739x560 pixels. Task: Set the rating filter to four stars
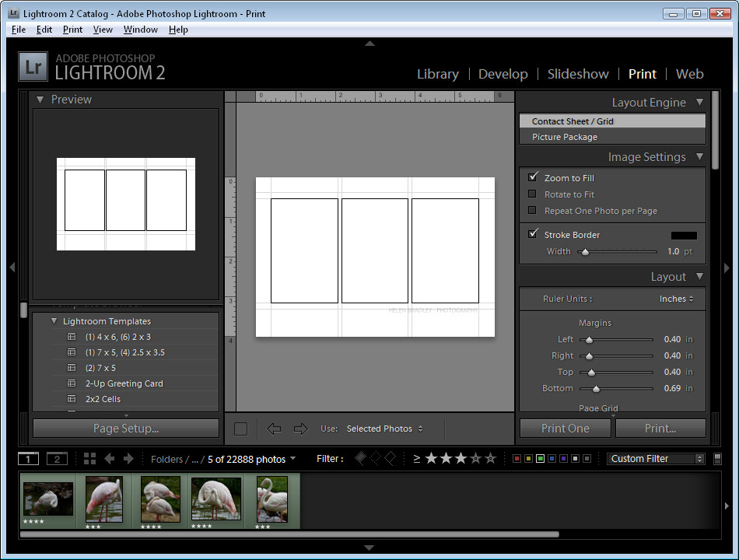click(476, 458)
